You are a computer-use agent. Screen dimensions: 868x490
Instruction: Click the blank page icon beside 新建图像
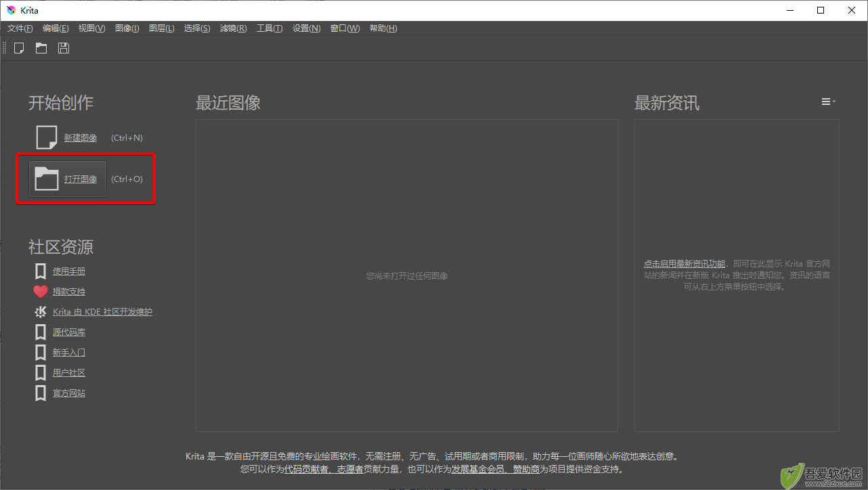coord(47,137)
